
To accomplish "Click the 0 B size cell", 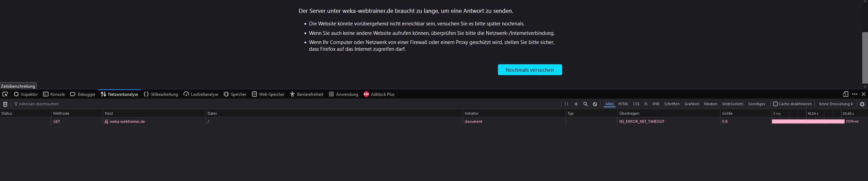I will (746, 121).
